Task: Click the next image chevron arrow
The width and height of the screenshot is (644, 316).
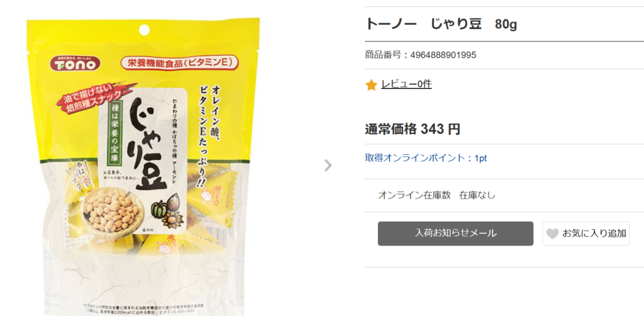Action: [x=328, y=166]
